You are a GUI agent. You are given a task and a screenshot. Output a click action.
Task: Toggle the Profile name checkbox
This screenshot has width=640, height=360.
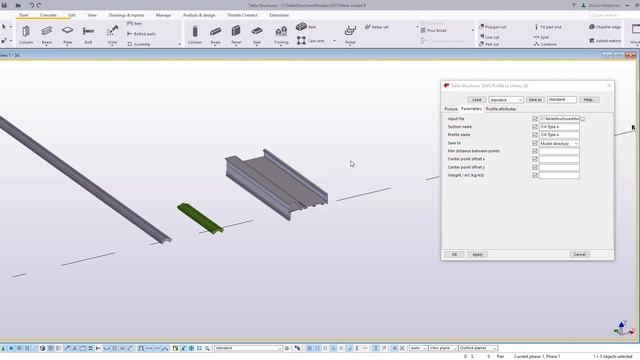pyautogui.click(x=535, y=135)
